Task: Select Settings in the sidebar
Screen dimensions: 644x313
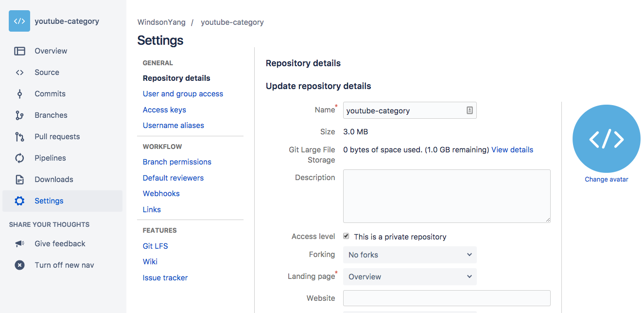Action: 62,201
